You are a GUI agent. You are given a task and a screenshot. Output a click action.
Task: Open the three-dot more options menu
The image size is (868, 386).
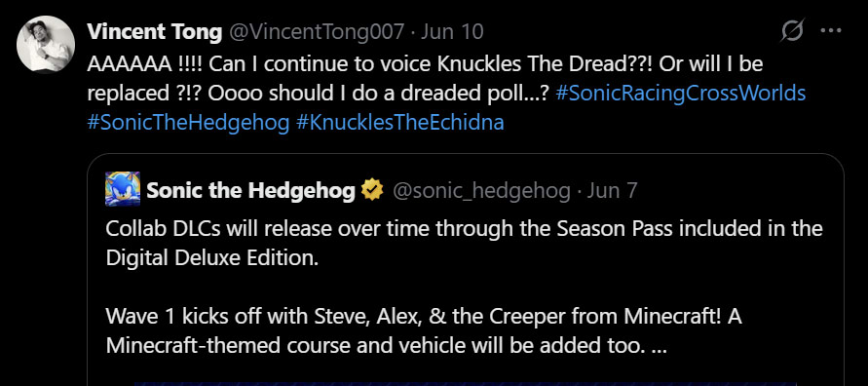click(831, 31)
